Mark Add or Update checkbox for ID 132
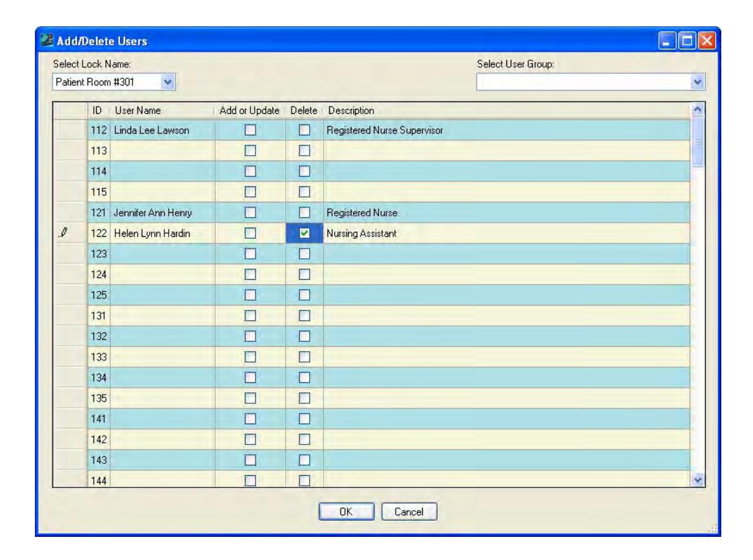This screenshot has width=753, height=560. coord(250,336)
